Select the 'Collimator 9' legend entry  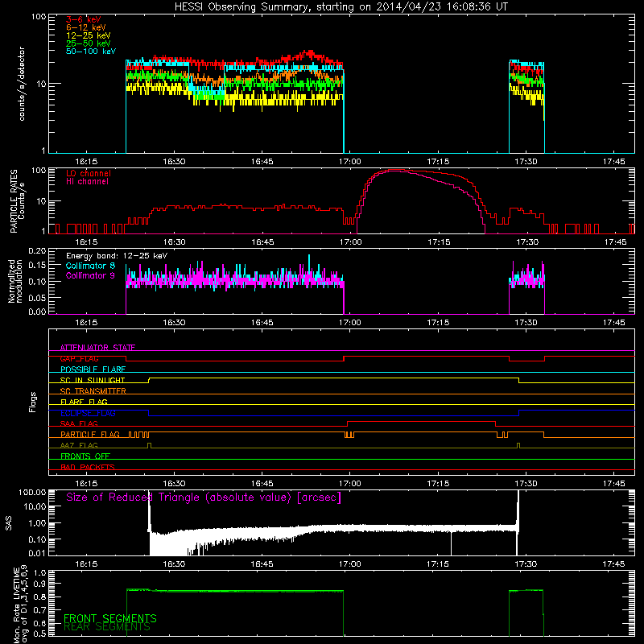click(x=90, y=275)
